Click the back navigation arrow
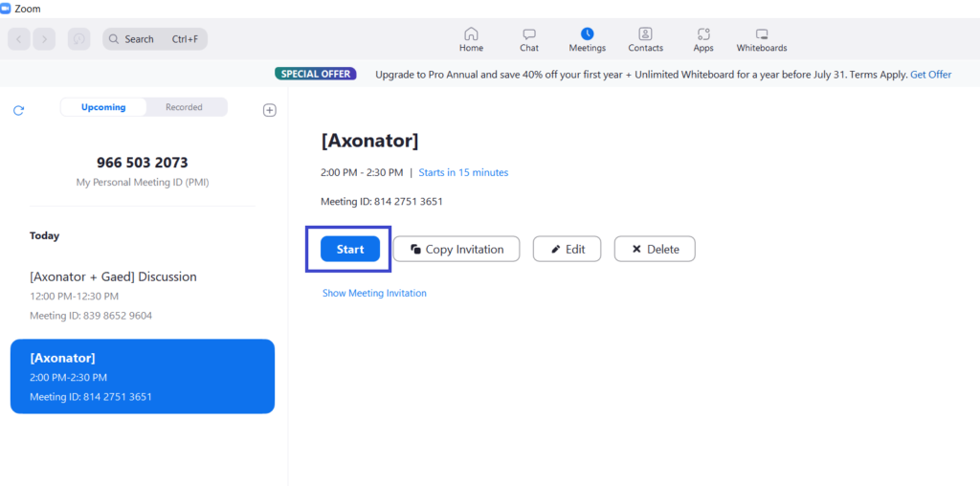The image size is (980, 486). 19,38
